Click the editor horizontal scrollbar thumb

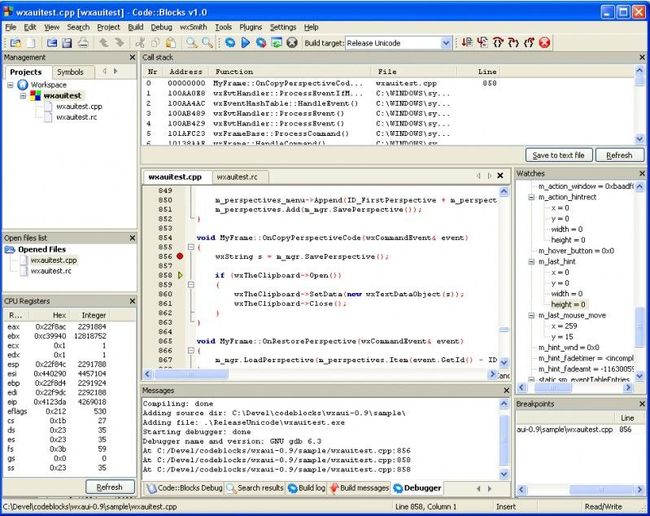coord(191,374)
